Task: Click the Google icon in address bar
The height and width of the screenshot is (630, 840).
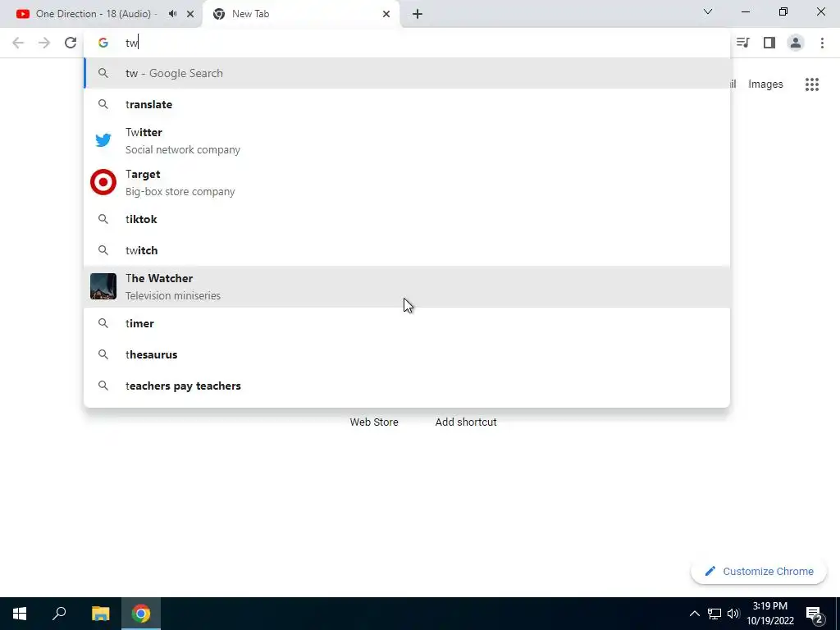Action: pos(103,43)
